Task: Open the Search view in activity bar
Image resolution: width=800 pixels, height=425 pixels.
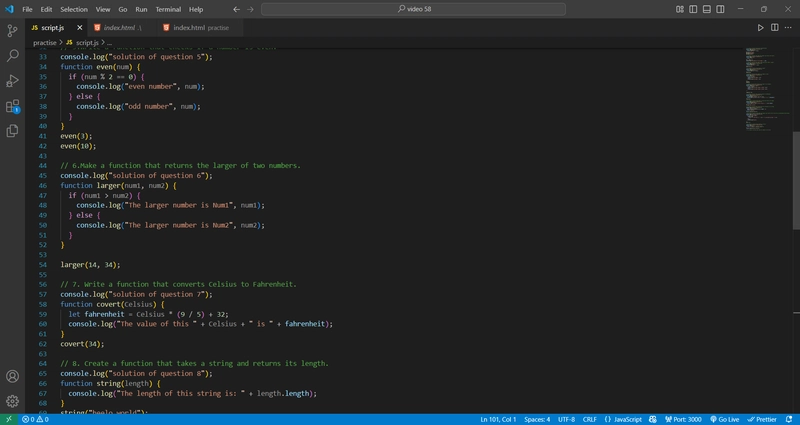Action: coord(12,56)
